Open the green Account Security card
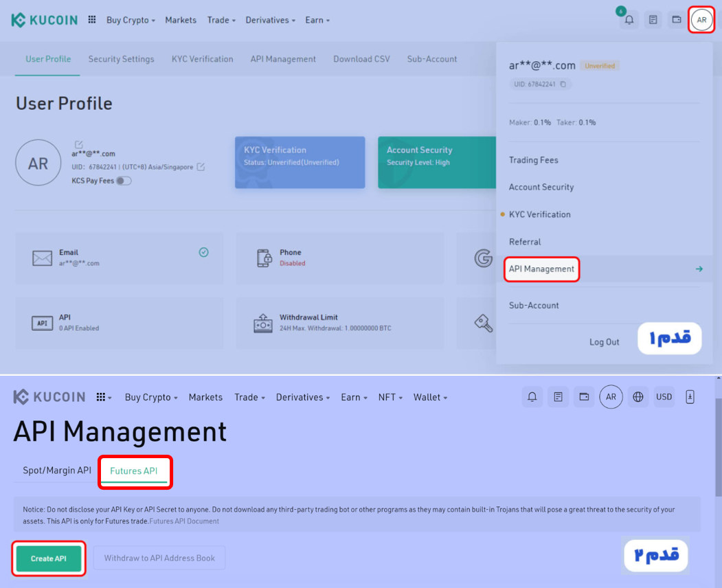This screenshot has height=588, width=722. pos(437,163)
